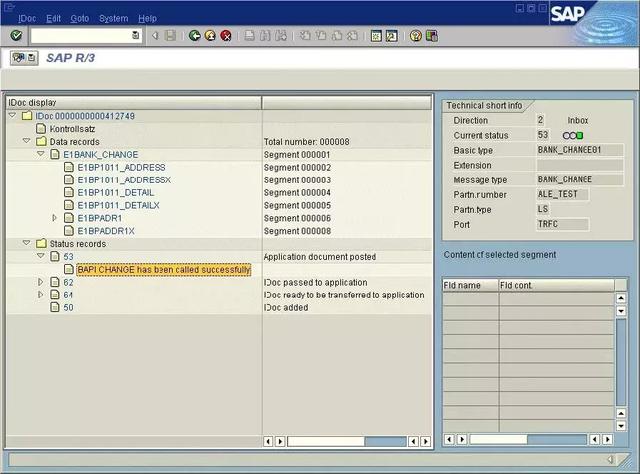Click the Next Page icon

[337, 36]
